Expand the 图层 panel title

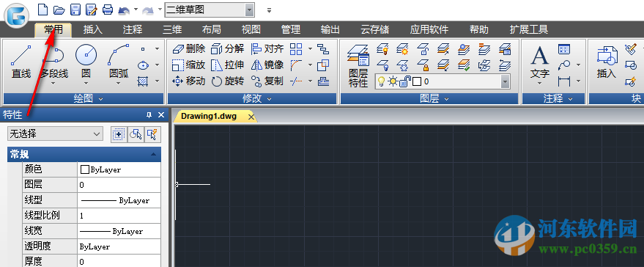tap(429, 99)
